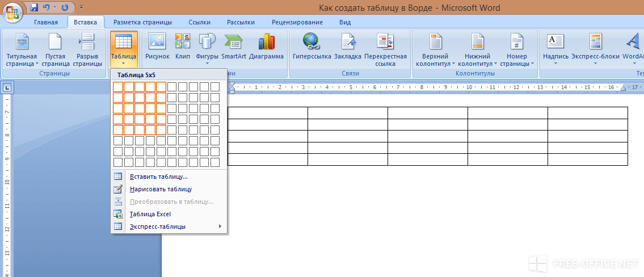
Task: Open the Номер страницы page number menu
Action: (x=517, y=50)
